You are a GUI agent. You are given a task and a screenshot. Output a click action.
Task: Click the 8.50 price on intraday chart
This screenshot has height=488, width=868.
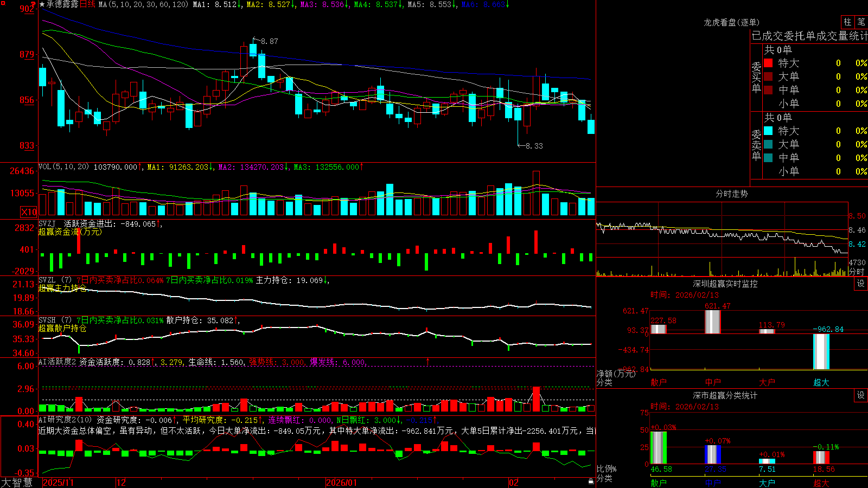[x=857, y=216]
